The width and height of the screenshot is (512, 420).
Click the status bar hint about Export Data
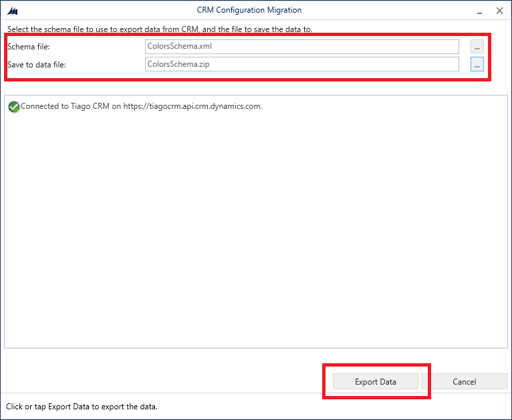pyautogui.click(x=82, y=407)
